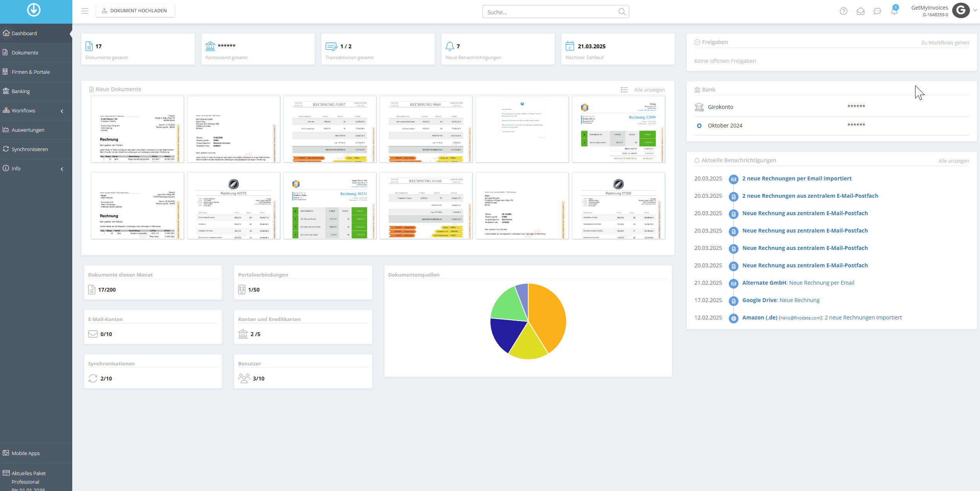Open the Rechnung 51807 thumbnail

[x=330, y=129]
